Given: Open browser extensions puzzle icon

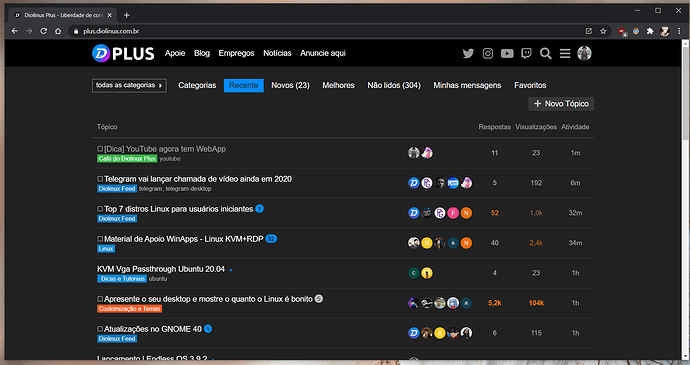Looking at the screenshot, I should (650, 31).
